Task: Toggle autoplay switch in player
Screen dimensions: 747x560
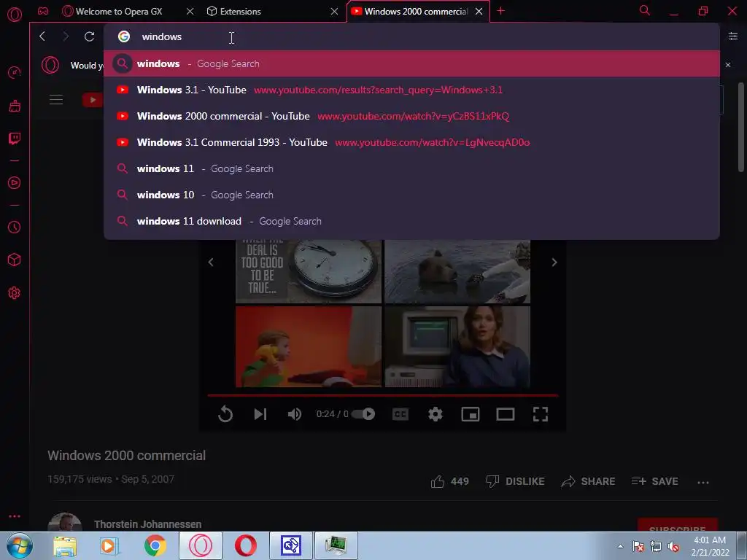Action: point(363,414)
